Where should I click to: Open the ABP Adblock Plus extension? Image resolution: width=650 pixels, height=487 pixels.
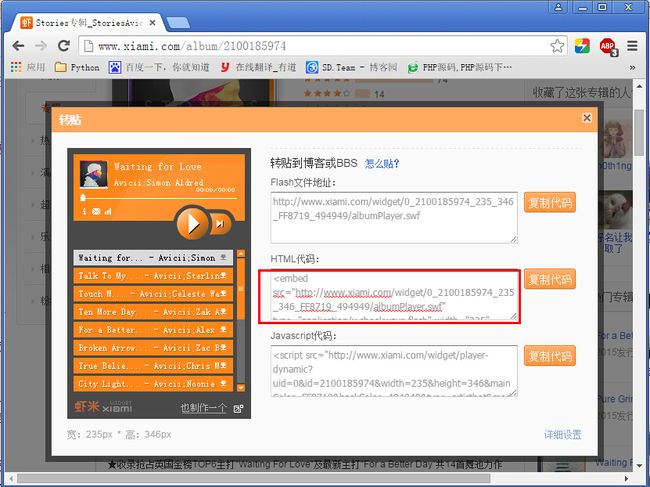tap(609, 46)
